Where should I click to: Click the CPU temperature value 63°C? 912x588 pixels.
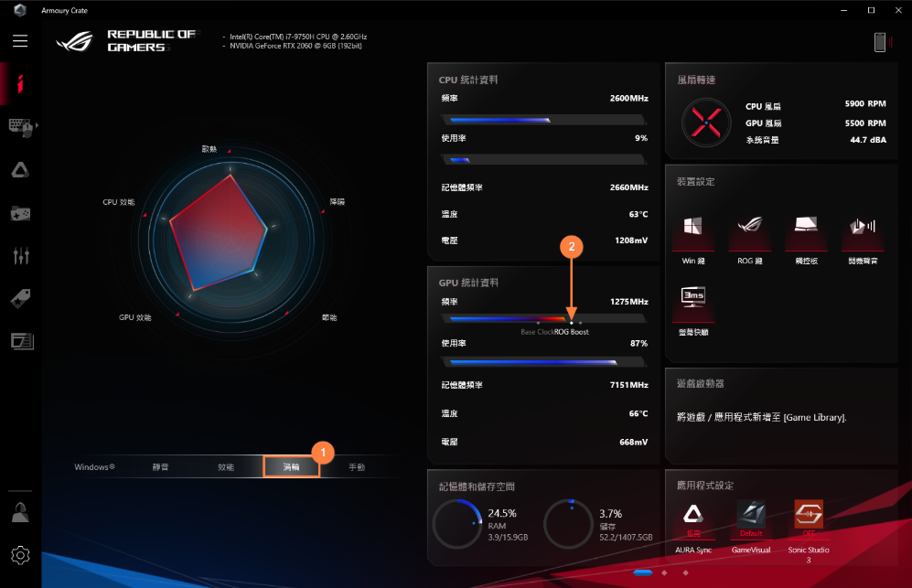tap(638, 214)
